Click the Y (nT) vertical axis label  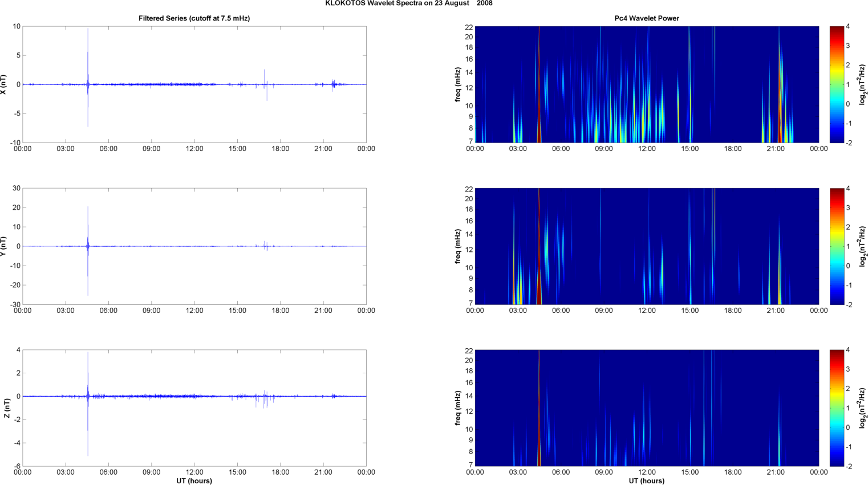3,246
